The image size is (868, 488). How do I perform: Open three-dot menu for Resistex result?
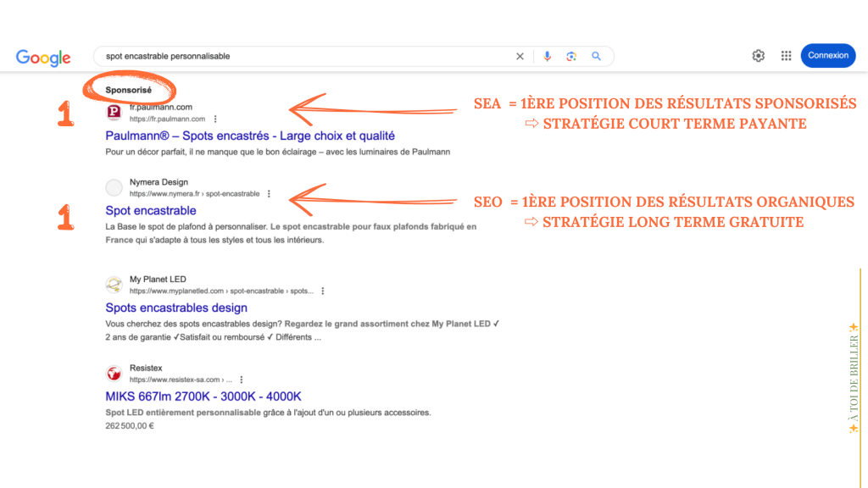tap(242, 380)
